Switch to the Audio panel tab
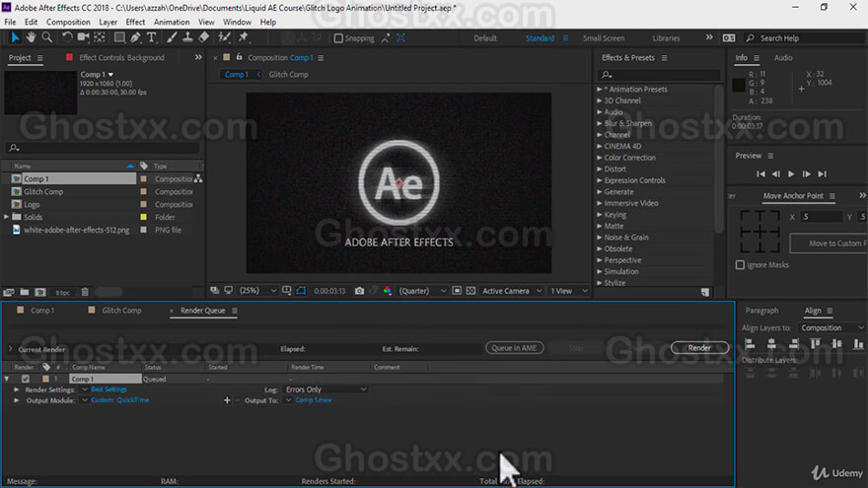The width and height of the screenshot is (868, 488). (783, 57)
